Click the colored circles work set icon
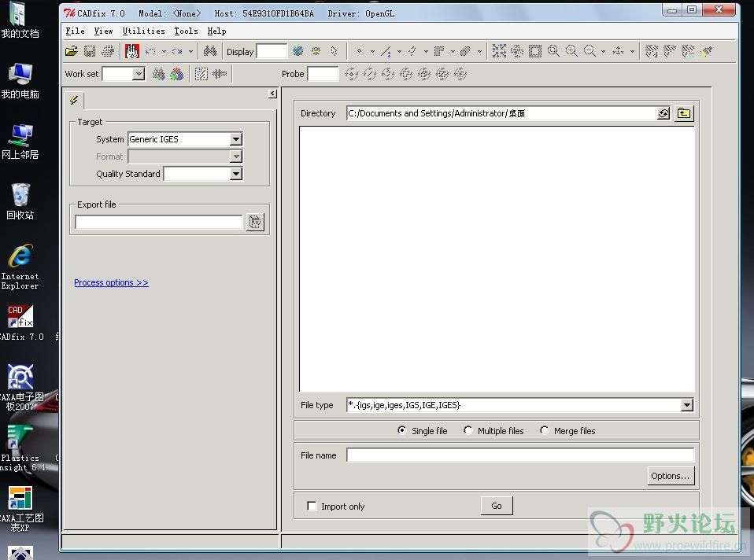Screen dimensions: 754x560 point(177,74)
